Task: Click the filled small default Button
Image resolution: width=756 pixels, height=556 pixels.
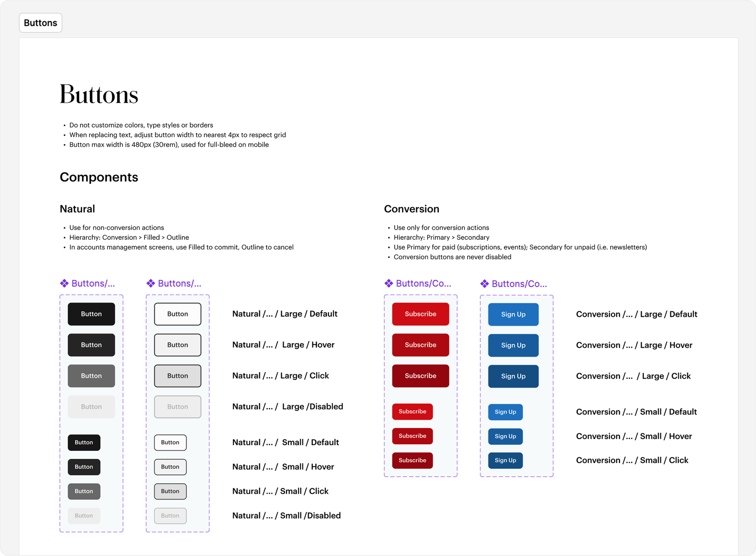Action: point(84,443)
